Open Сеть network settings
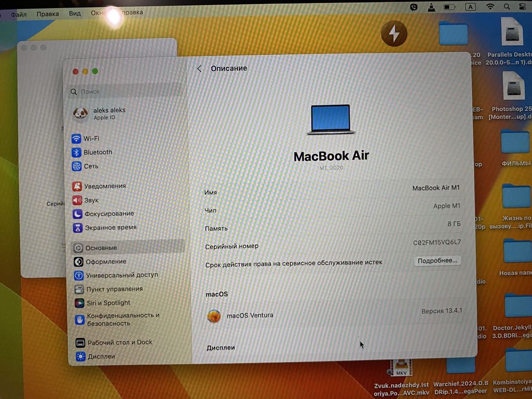532x399 pixels. click(x=85, y=166)
